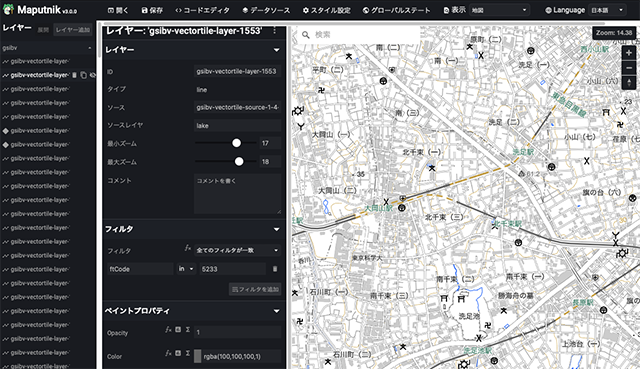
Task: Toggle visibility of the selected layer
Action: click(x=93, y=75)
